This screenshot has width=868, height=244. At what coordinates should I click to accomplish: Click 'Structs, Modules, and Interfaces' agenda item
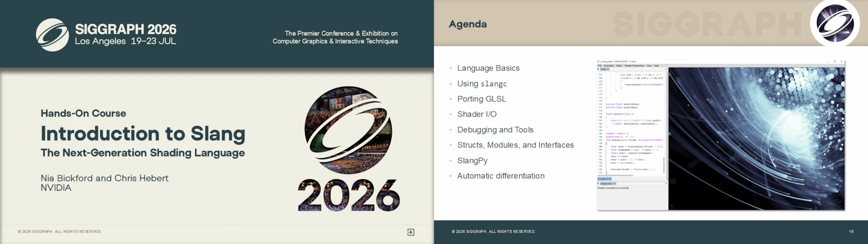tap(515, 145)
